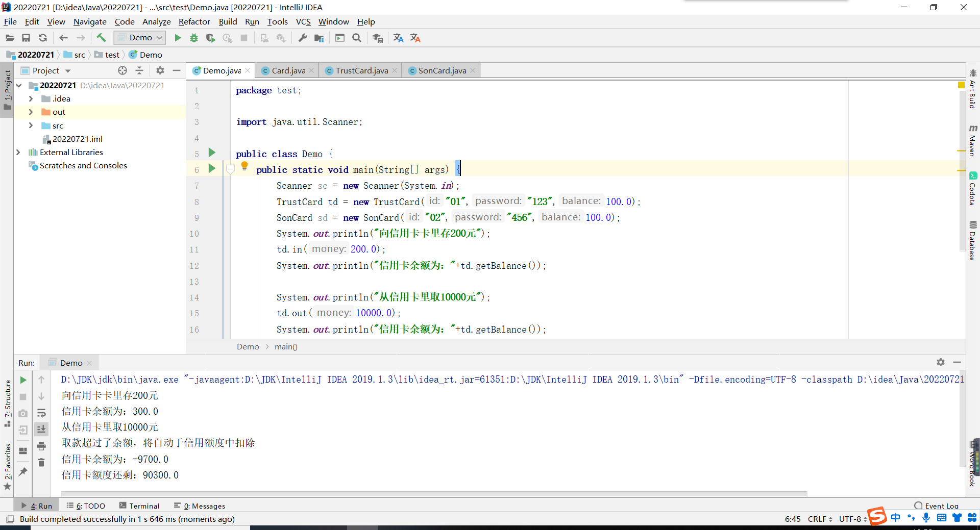The width and height of the screenshot is (980, 530).
Task: Open the Terminal tool window button
Action: coord(139,506)
